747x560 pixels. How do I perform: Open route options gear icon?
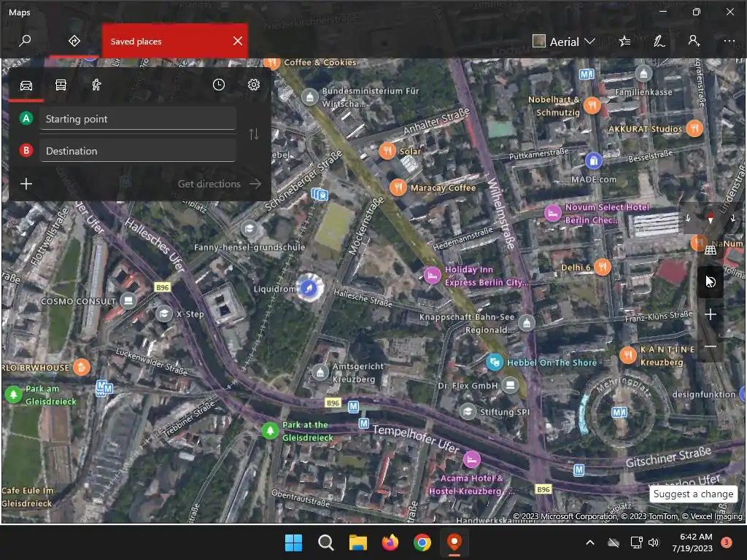tap(254, 85)
